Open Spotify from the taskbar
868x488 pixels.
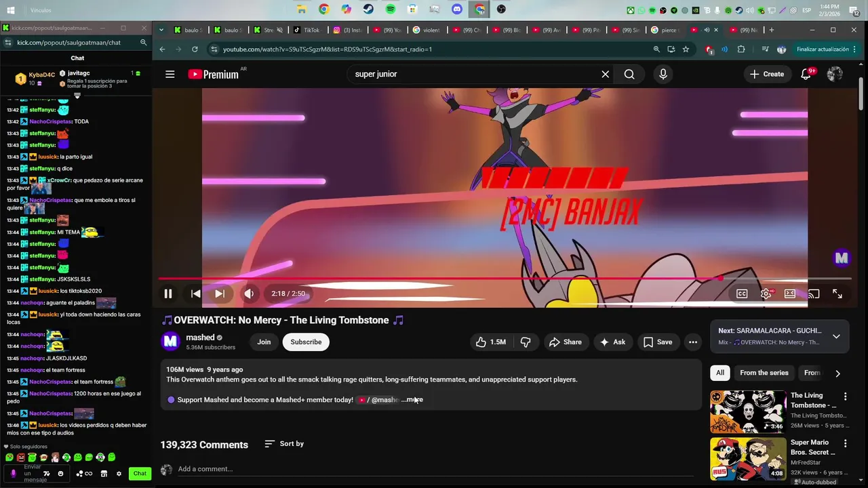click(x=391, y=9)
